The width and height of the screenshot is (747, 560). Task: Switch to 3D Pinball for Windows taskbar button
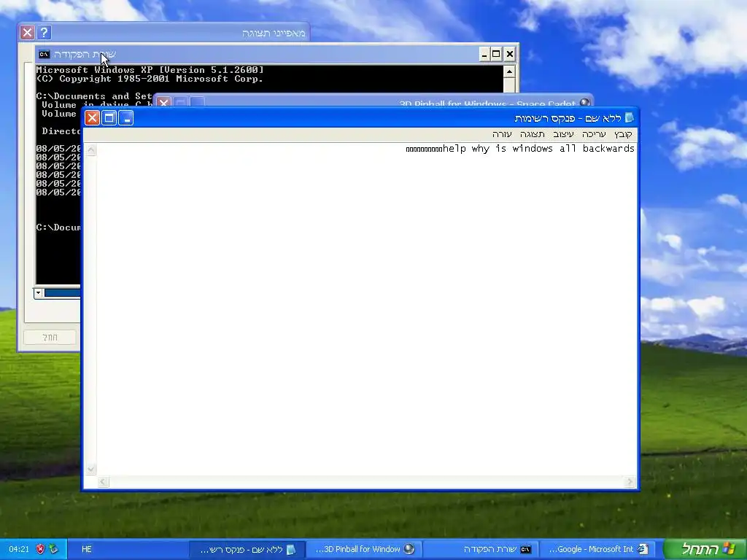pyautogui.click(x=365, y=549)
